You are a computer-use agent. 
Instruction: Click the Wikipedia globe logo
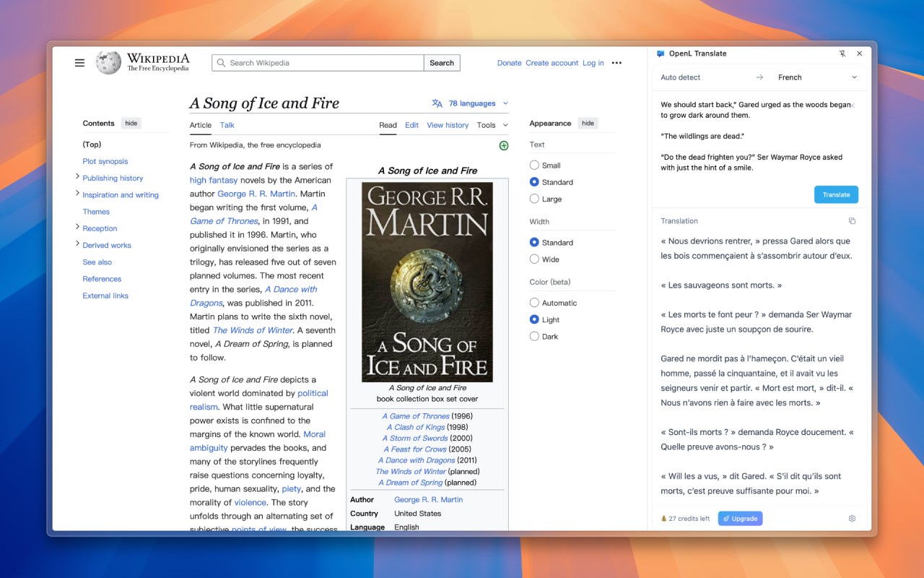click(x=108, y=63)
